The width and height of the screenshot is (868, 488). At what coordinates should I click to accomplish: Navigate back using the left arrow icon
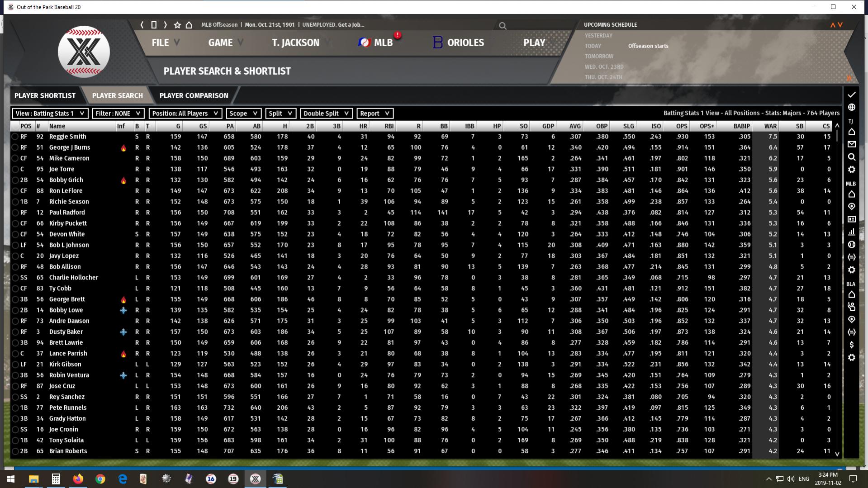[142, 25]
